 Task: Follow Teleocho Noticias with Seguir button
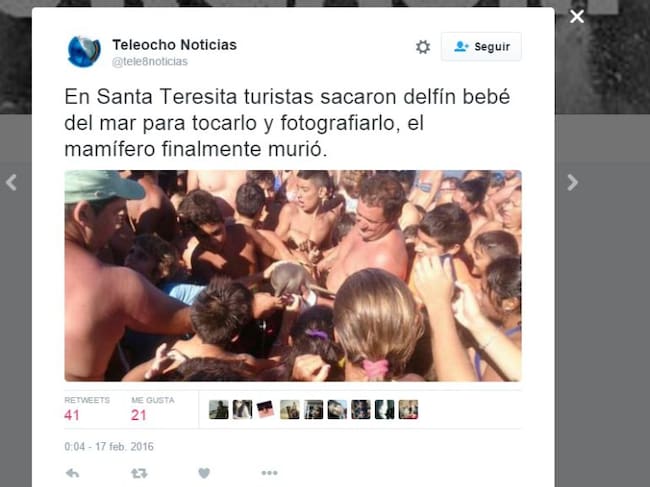tap(481, 47)
